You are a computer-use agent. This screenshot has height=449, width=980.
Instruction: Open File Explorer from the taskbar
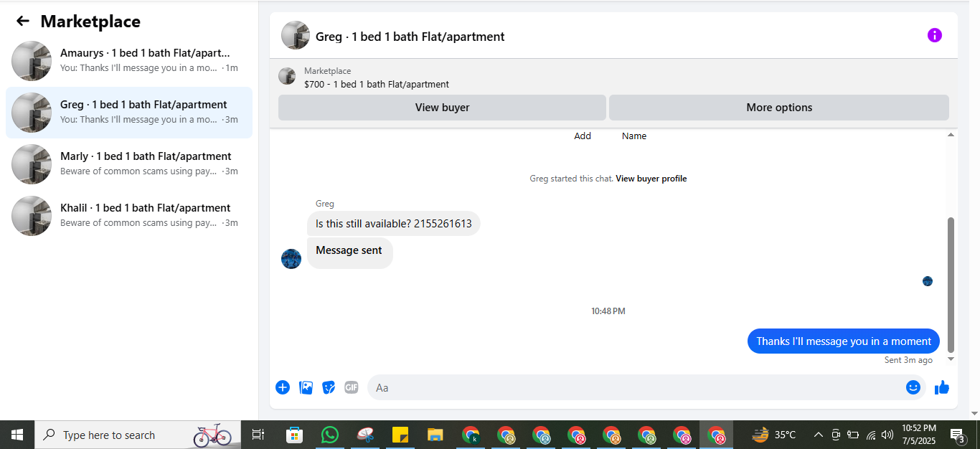click(435, 435)
